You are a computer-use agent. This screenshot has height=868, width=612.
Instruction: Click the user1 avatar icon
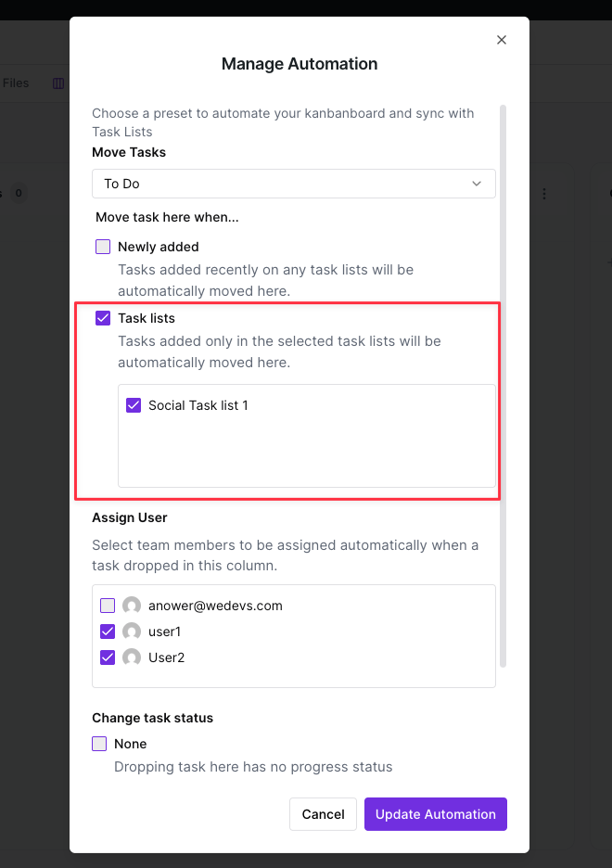(132, 632)
